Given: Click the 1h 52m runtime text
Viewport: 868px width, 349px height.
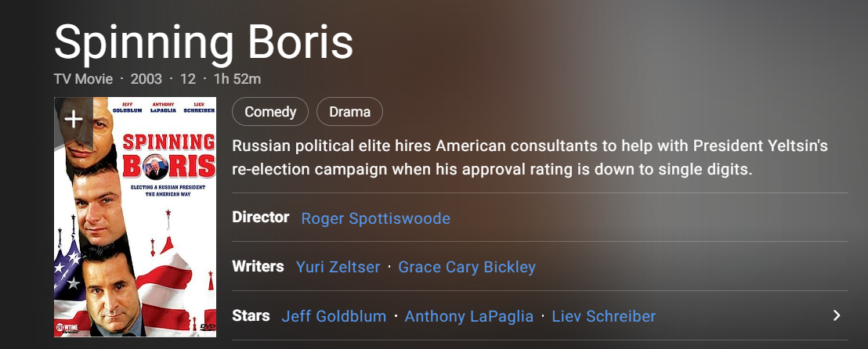Looking at the screenshot, I should [x=237, y=79].
